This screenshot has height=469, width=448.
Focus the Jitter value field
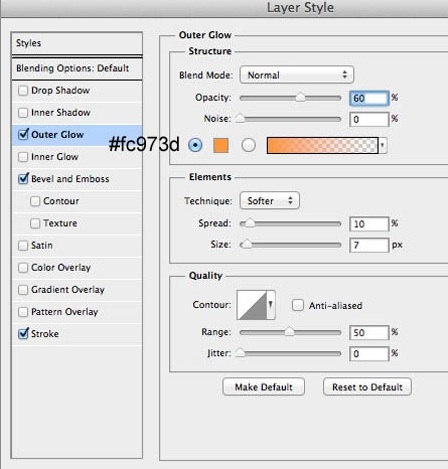(x=369, y=354)
